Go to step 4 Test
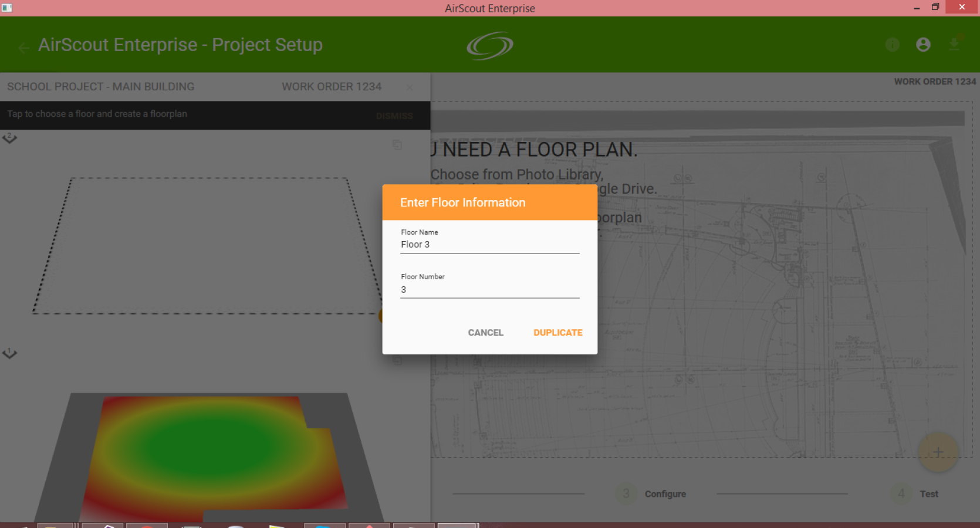 (914, 494)
